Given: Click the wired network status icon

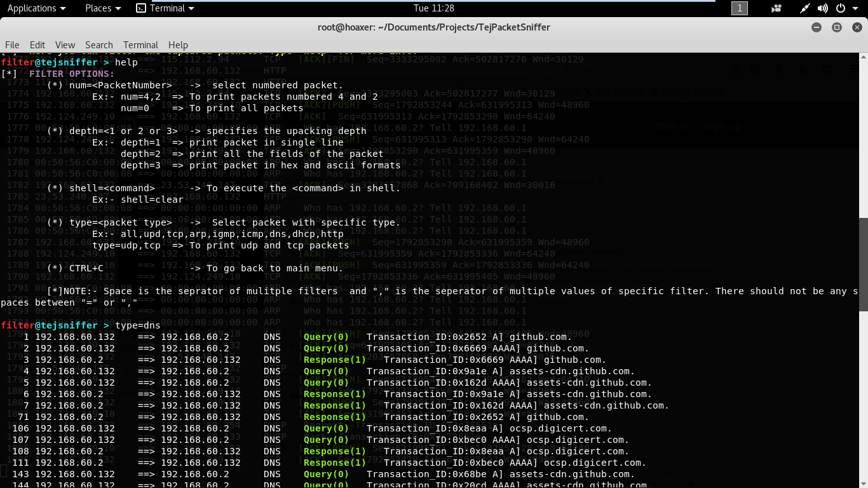Looking at the screenshot, I should [x=805, y=8].
